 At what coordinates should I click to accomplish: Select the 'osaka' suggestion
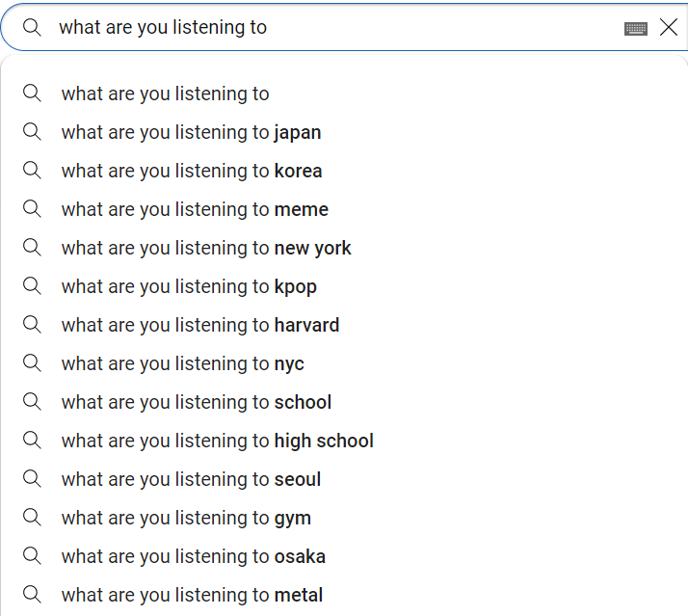point(194,556)
